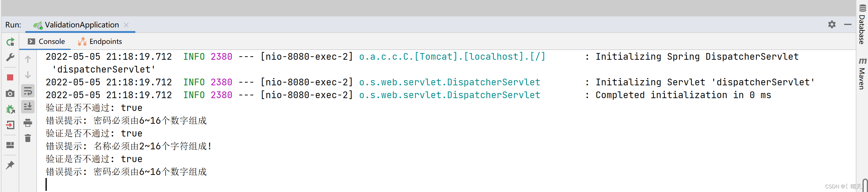Open the Maven side panel
868x192 pixels.
coord(862,73)
